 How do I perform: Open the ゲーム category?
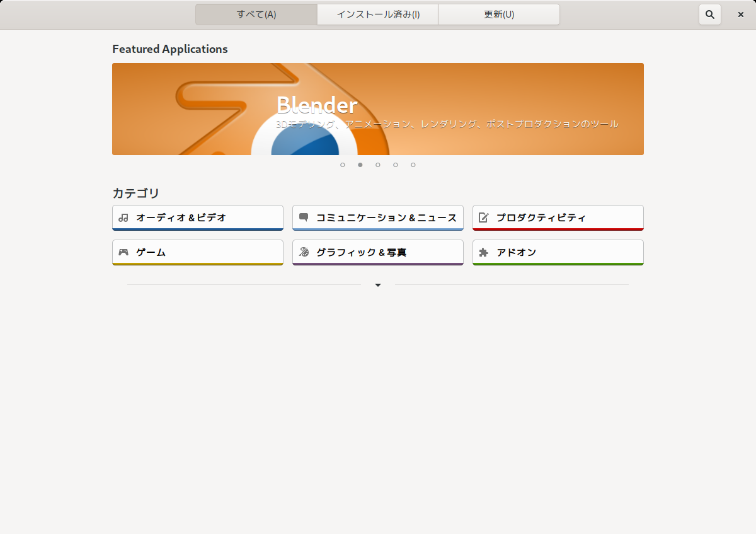198,252
